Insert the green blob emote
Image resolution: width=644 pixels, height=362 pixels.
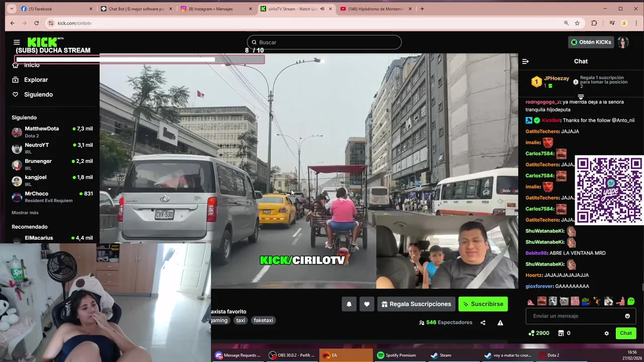pyautogui.click(x=631, y=301)
